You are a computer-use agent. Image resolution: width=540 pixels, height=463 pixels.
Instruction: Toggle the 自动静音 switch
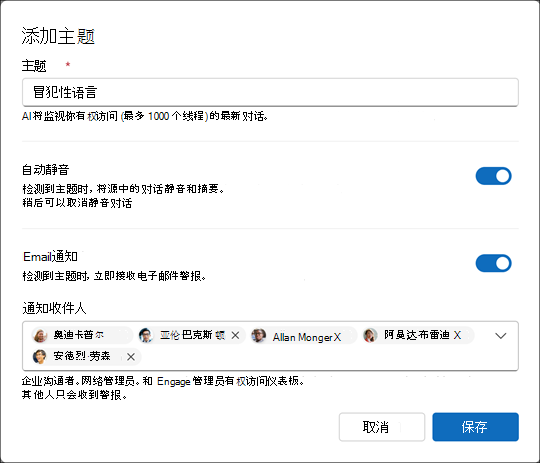tap(494, 176)
